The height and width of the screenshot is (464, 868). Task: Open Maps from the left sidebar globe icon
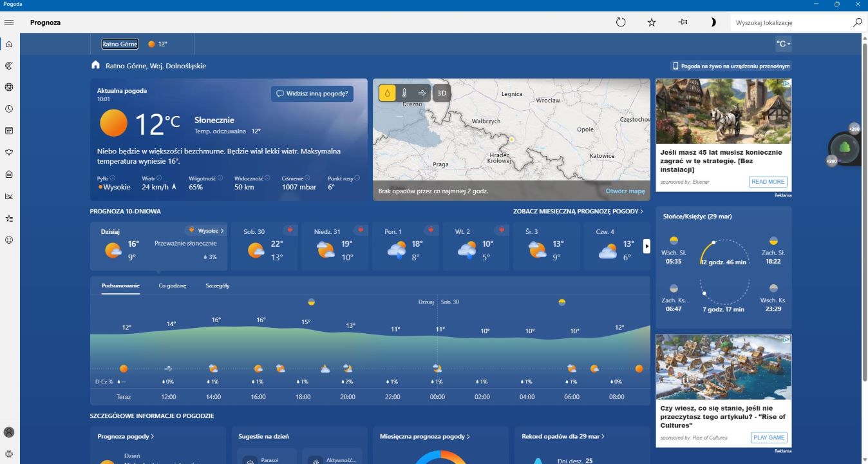click(9, 87)
